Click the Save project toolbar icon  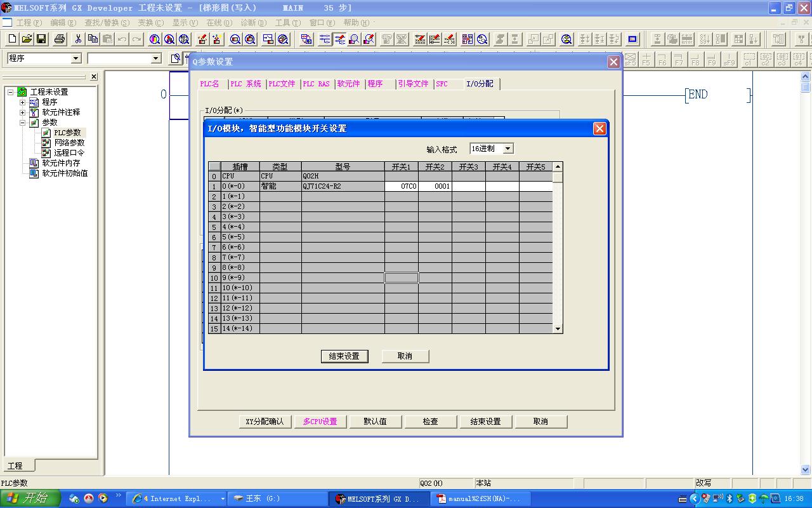(x=41, y=39)
